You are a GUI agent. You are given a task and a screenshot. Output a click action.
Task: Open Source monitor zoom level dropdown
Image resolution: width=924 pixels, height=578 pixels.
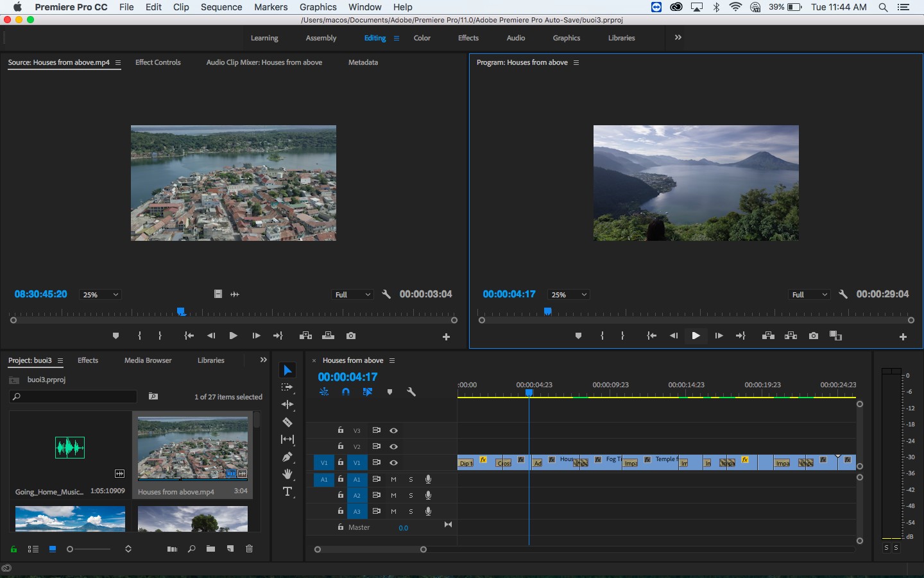coord(100,295)
